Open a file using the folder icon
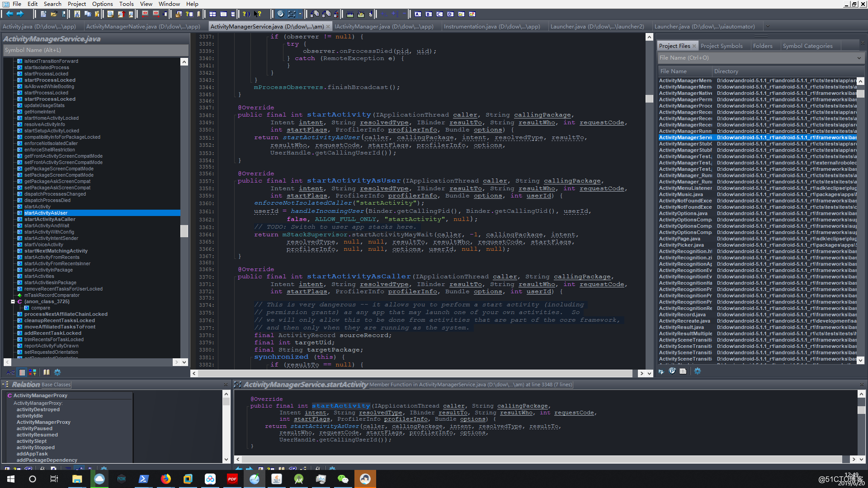The height and width of the screenshot is (488, 868). [x=54, y=14]
